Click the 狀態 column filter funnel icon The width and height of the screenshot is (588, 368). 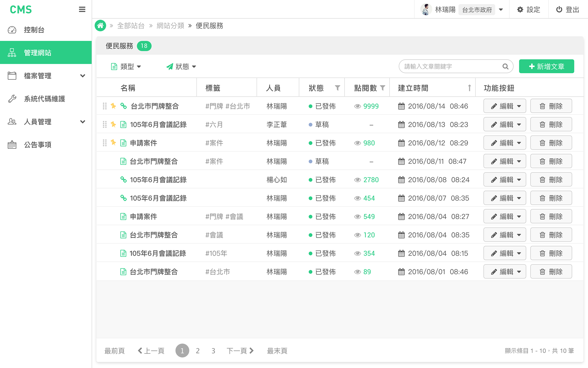coord(337,88)
